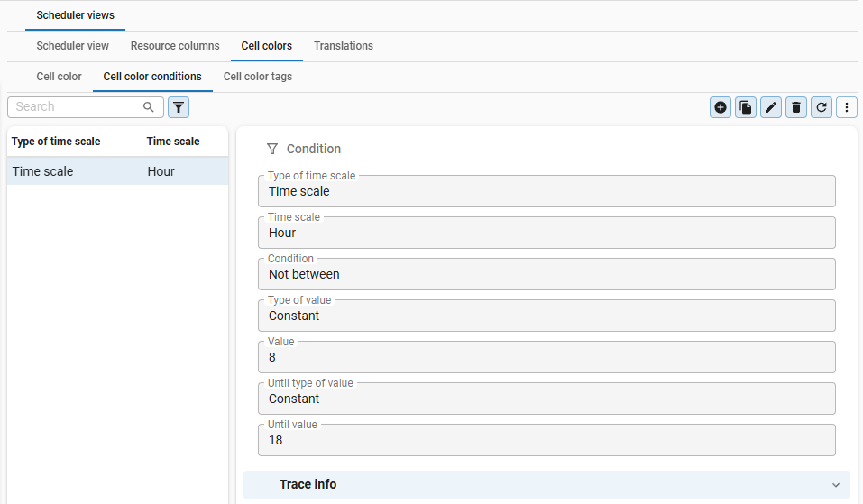
Task: Click the delete trash icon
Action: tap(796, 107)
